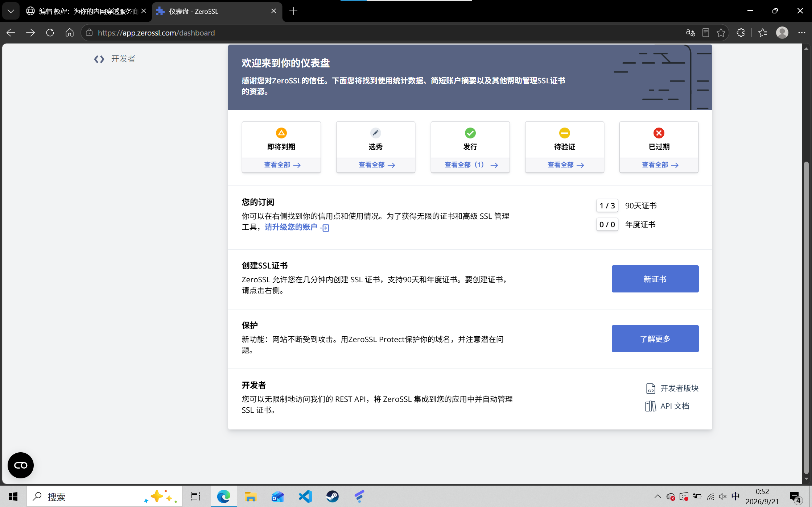Image resolution: width=812 pixels, height=507 pixels.
Task: Go to browser home page
Action: 70,33
